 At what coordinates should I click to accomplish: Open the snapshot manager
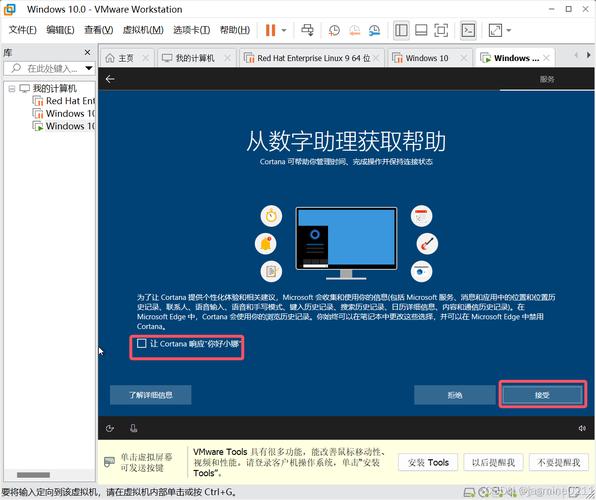(x=374, y=30)
